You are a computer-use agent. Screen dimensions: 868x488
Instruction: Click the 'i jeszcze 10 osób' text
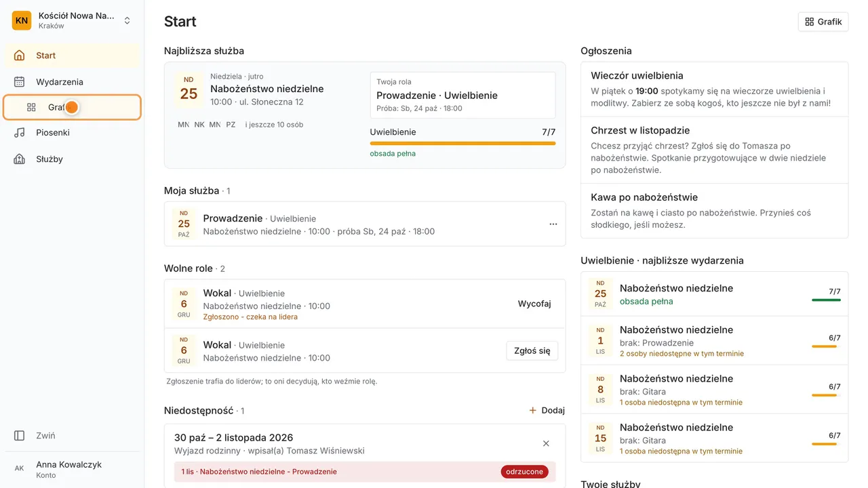274,125
